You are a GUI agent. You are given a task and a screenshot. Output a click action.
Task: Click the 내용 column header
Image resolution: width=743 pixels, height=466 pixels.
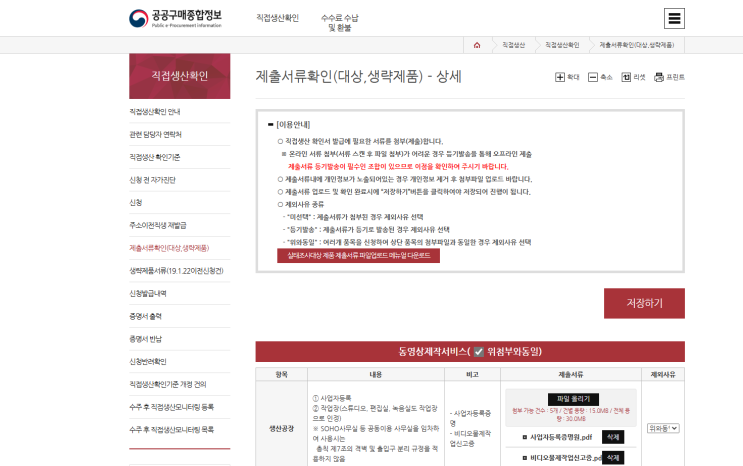[x=376, y=375]
